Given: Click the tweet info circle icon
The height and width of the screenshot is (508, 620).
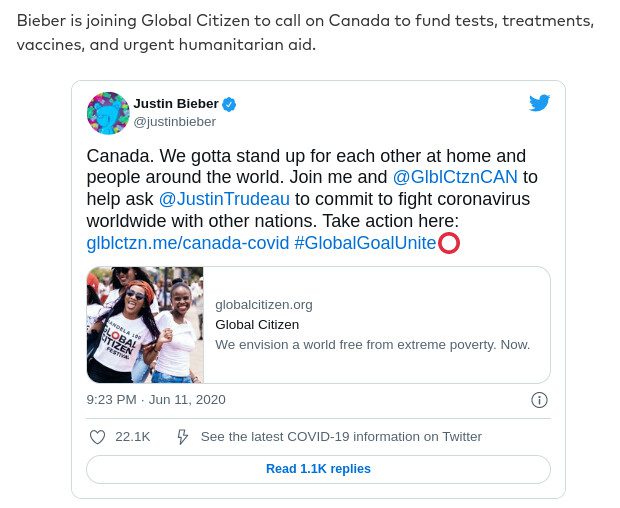Looking at the screenshot, I should [x=539, y=400].
